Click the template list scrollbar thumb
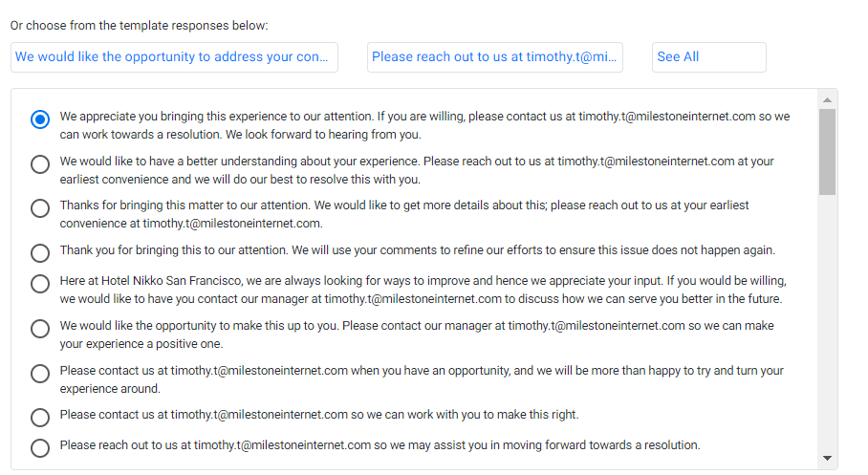 click(x=828, y=152)
